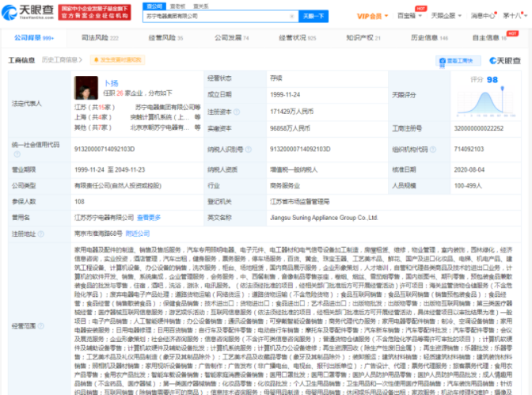Open legal representative 卜扬 profile link

coord(112,83)
